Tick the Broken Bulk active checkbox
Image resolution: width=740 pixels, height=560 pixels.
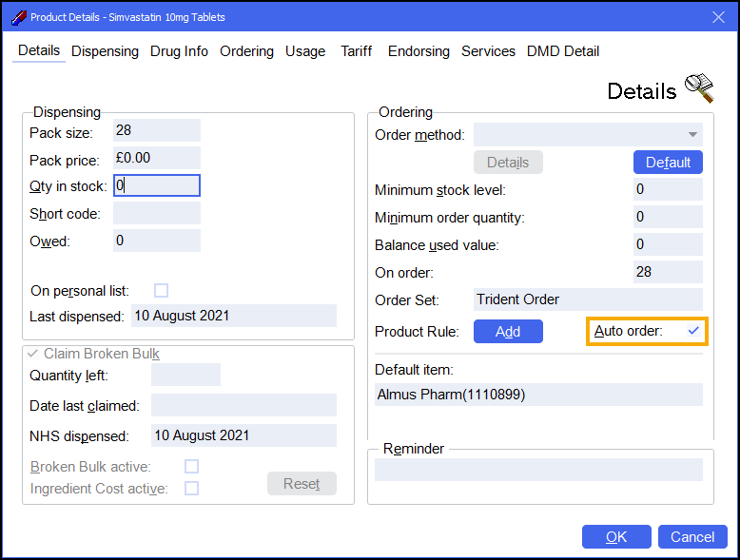pos(191,467)
